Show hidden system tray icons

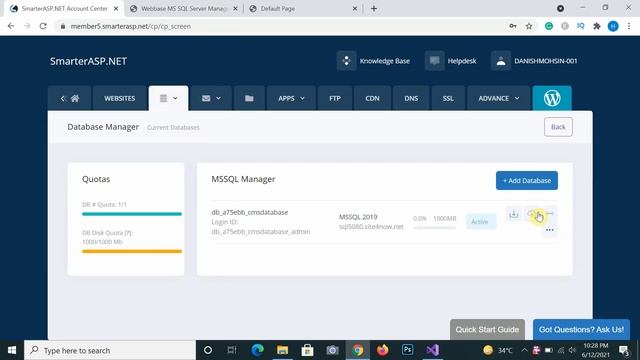click(524, 350)
